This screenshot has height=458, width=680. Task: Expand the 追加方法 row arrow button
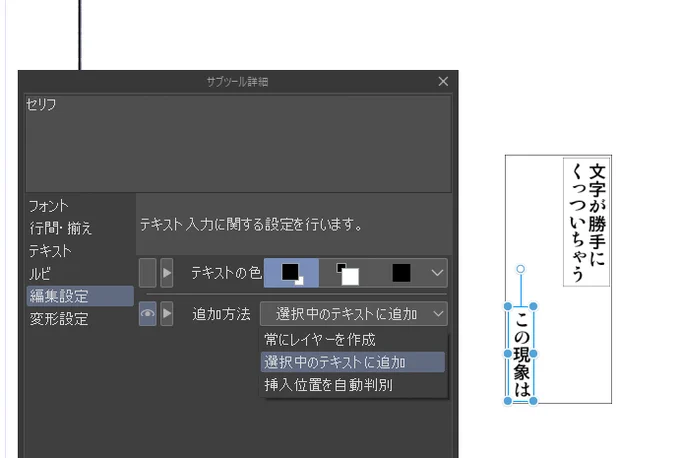167,314
